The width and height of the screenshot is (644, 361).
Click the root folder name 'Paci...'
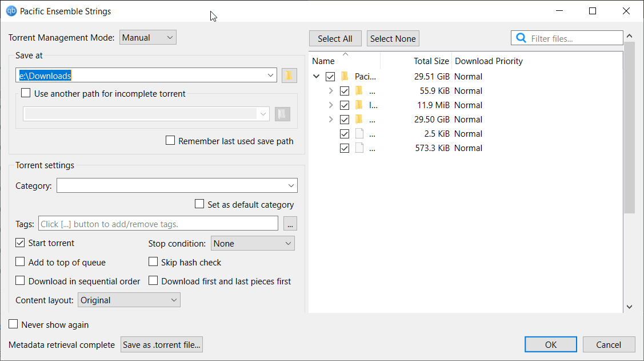(x=365, y=77)
